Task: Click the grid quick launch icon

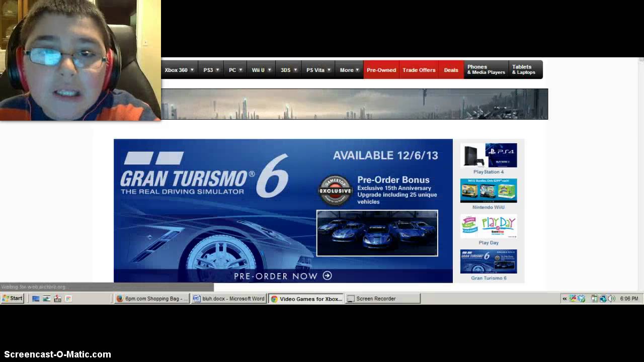Action: click(x=68, y=299)
